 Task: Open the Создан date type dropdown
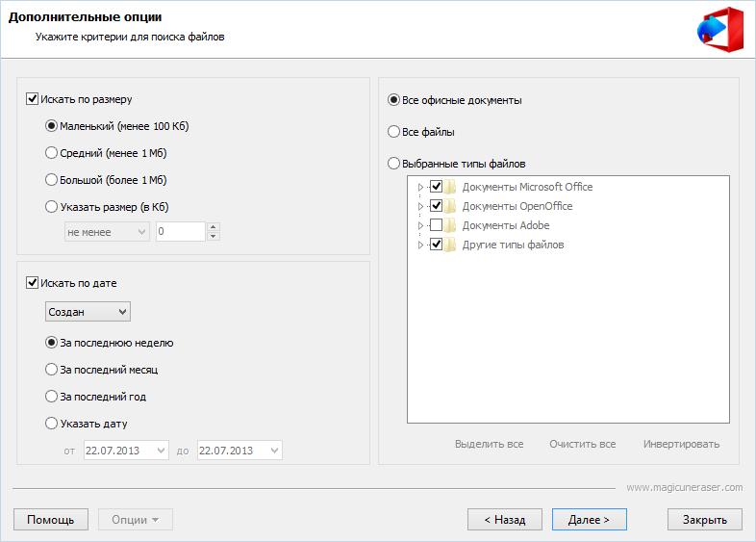[88, 312]
